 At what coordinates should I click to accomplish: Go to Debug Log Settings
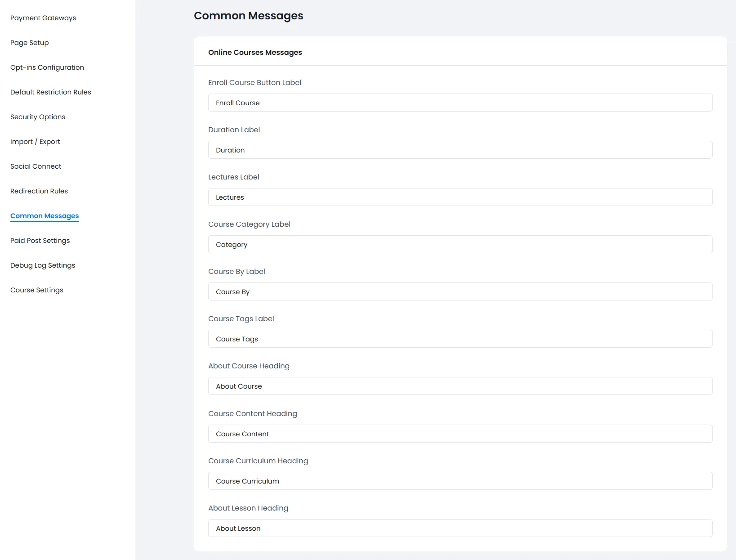click(x=42, y=265)
